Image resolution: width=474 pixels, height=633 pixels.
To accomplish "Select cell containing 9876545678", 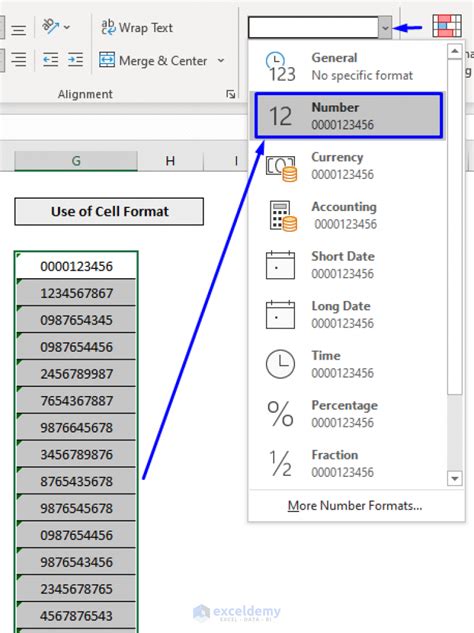I will coord(76,508).
